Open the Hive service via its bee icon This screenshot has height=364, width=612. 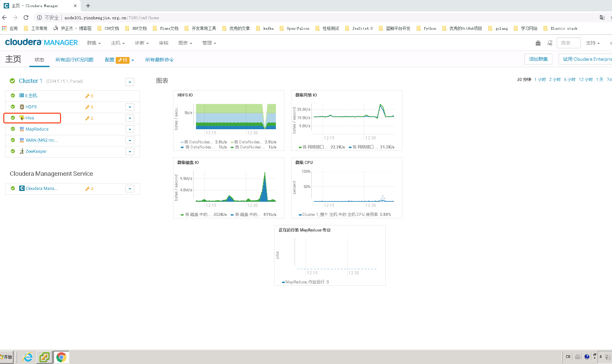pos(22,118)
